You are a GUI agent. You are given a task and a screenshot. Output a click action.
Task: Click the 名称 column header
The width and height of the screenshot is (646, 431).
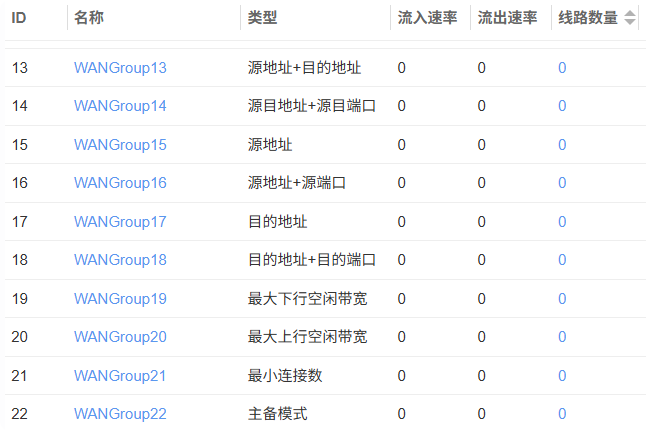pyautogui.click(x=89, y=18)
